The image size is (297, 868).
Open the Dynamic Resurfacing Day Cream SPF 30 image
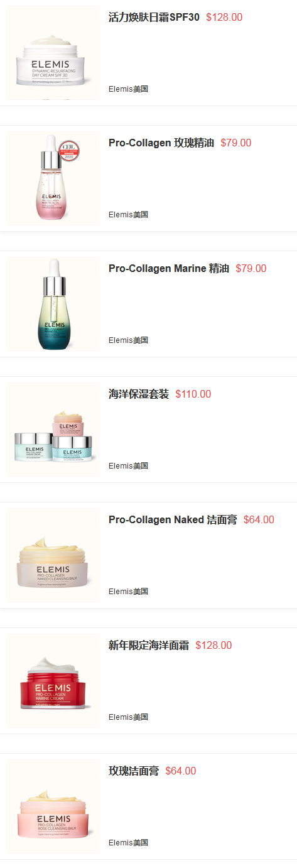(53, 53)
